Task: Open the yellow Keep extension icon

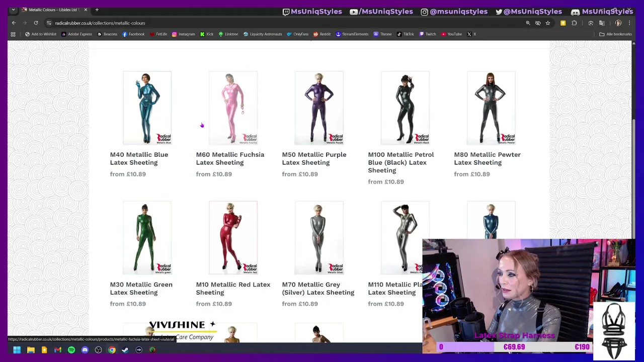Action: (563, 23)
